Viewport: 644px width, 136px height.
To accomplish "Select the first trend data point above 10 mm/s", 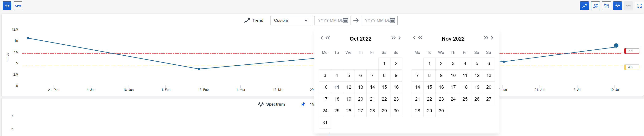I will [28, 38].
